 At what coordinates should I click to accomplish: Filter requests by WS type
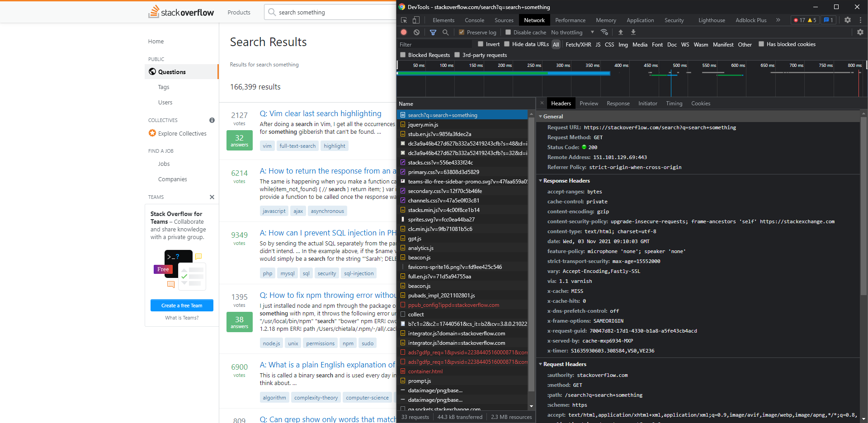pyautogui.click(x=685, y=44)
